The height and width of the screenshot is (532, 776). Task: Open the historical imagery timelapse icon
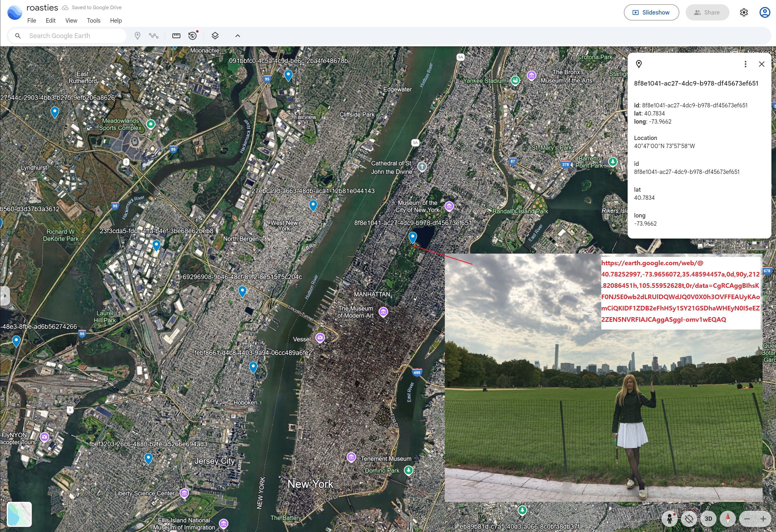(193, 35)
